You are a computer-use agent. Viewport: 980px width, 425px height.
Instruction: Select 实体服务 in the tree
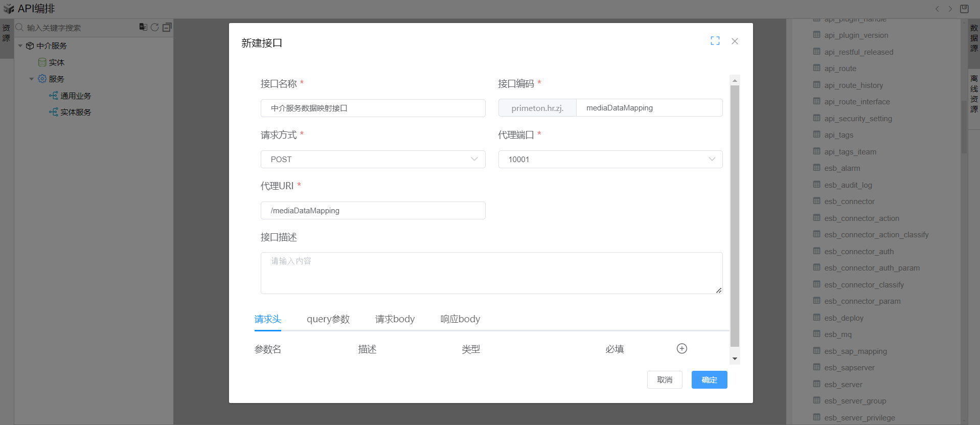click(x=75, y=112)
